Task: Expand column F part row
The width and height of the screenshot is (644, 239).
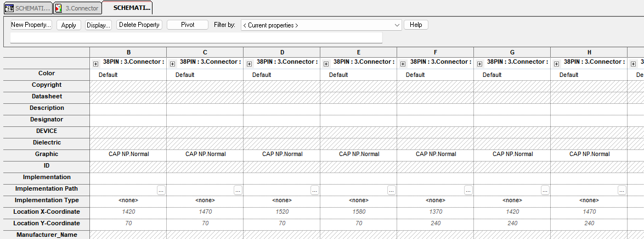Action: coord(403,64)
